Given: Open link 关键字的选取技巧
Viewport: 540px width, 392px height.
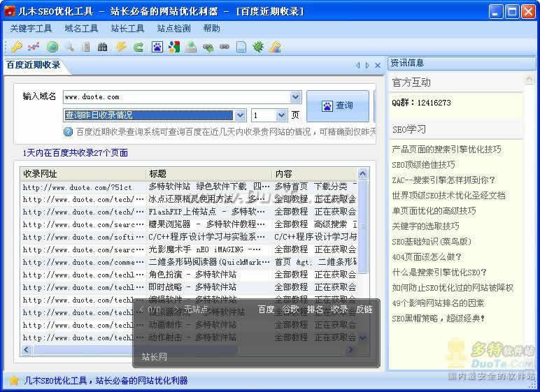Looking at the screenshot, I should tap(426, 226).
